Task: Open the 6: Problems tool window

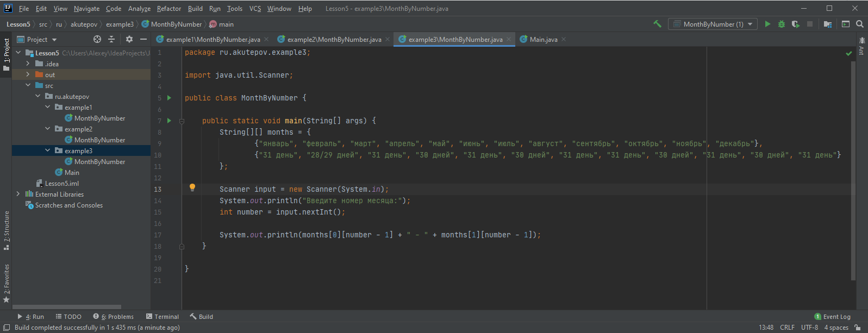Action: pos(113,317)
